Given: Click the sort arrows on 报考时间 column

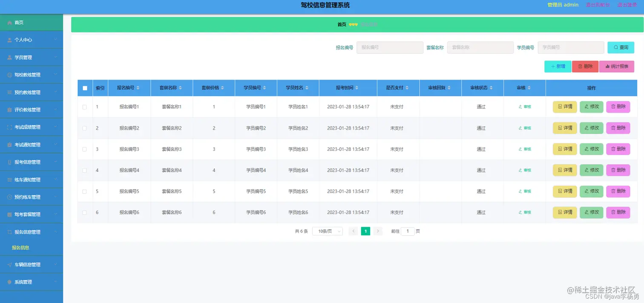Looking at the screenshot, I should click(357, 88).
